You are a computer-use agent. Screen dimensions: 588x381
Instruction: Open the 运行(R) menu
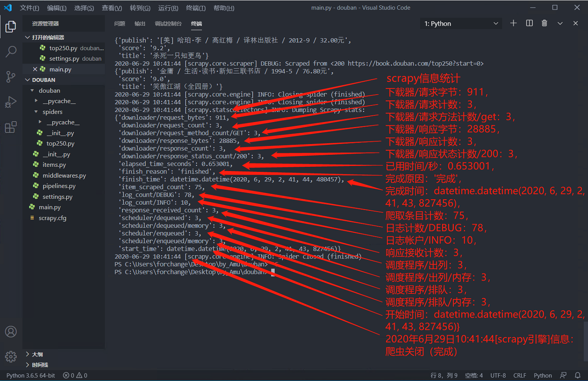point(168,8)
